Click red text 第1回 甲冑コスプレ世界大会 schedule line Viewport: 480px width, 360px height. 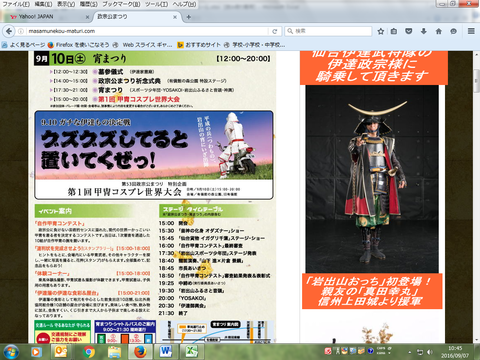pyautogui.click(x=139, y=99)
